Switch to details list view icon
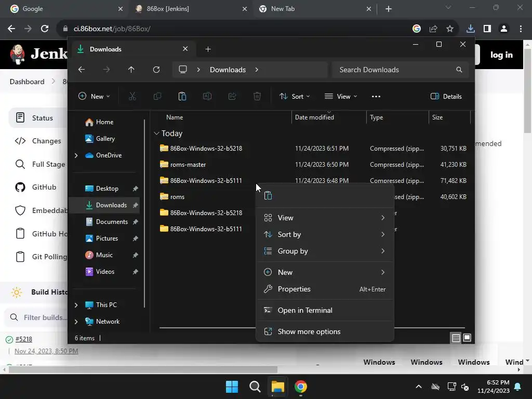 456,338
